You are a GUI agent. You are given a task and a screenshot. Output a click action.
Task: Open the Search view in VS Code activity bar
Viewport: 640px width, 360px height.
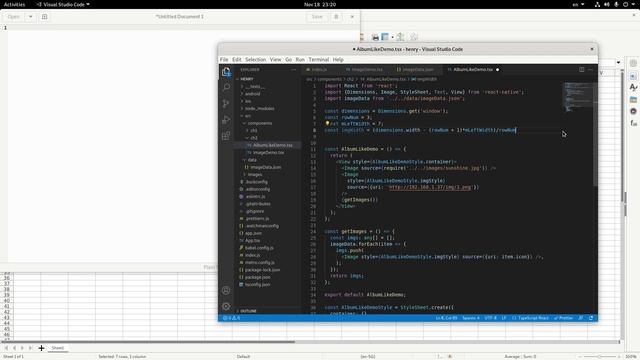(x=226, y=87)
